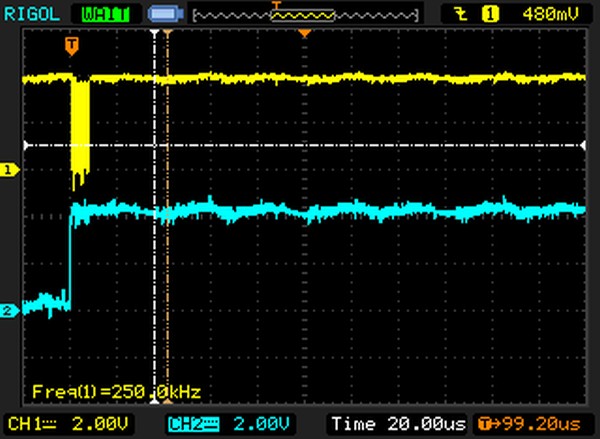Click the yellow pulse burst on channel 1

coord(80,130)
